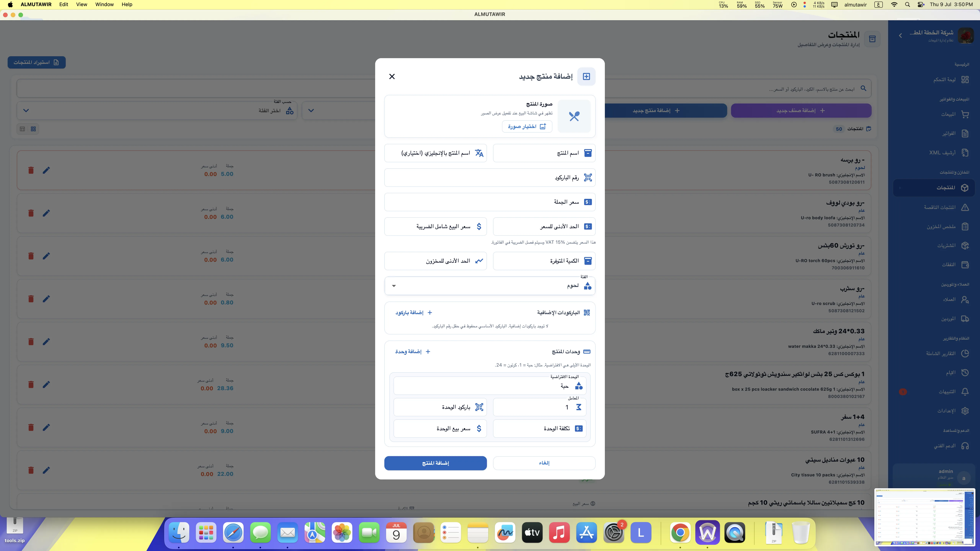The height and width of the screenshot is (551, 980).
Task: Click the اختيار صورة button
Action: point(527,126)
